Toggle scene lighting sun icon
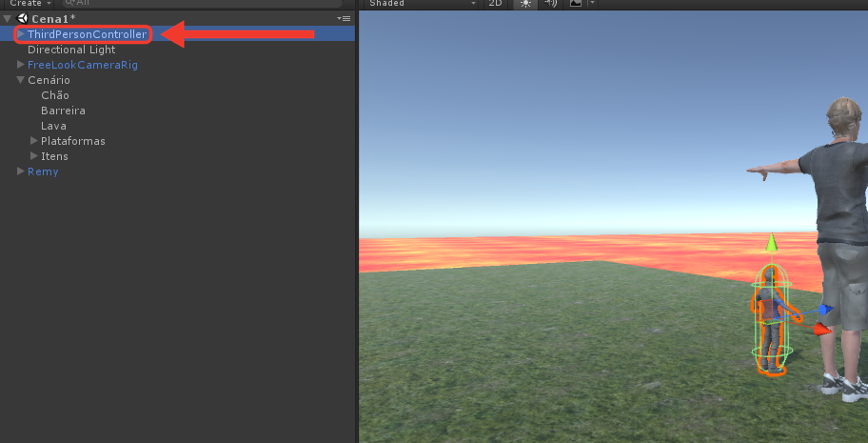This screenshot has height=443, width=868. (525, 4)
